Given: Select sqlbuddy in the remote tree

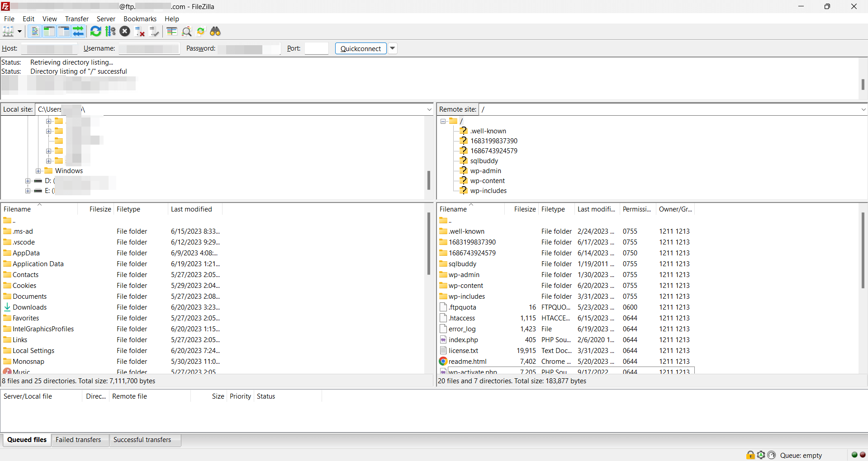Looking at the screenshot, I should pos(484,161).
